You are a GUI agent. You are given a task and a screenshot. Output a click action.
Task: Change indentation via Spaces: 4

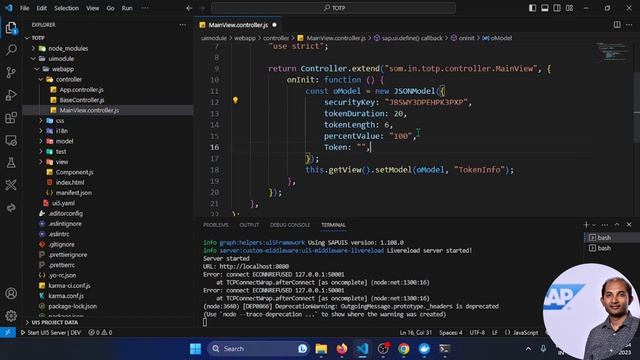[451, 333]
